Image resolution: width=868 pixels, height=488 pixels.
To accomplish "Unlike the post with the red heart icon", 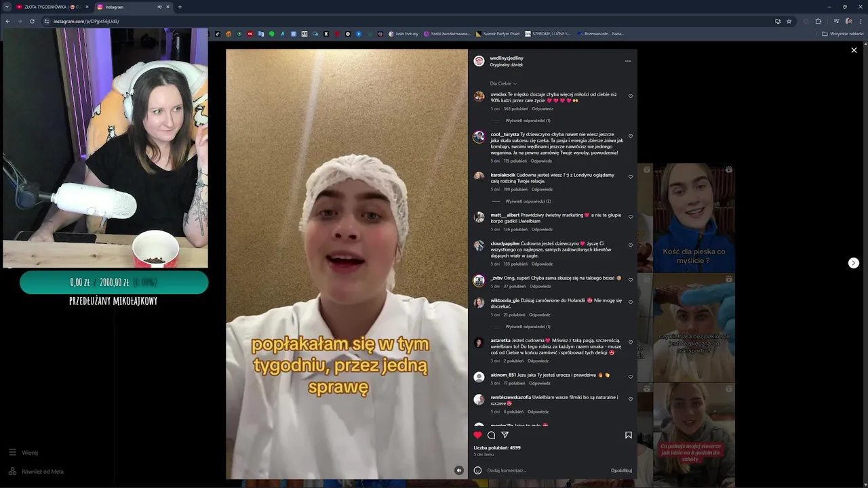I will coord(477,435).
